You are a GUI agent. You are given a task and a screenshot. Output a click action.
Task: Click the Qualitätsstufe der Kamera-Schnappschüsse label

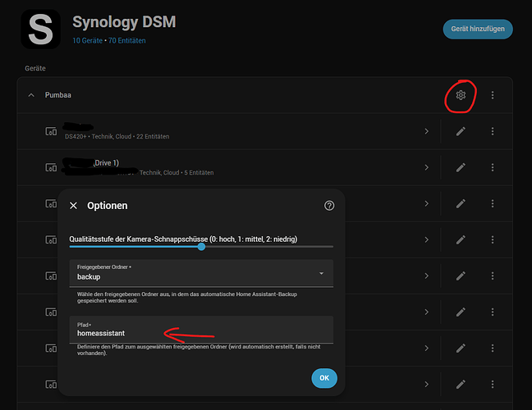(183, 239)
